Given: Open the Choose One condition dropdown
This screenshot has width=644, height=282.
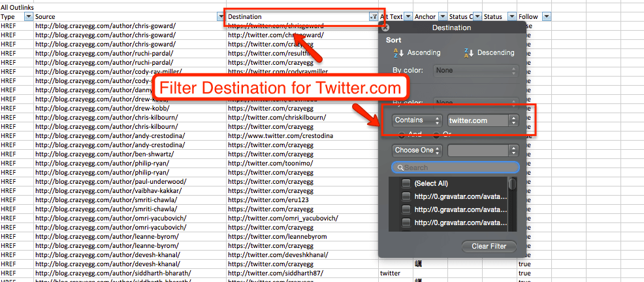Looking at the screenshot, I should pyautogui.click(x=417, y=150).
